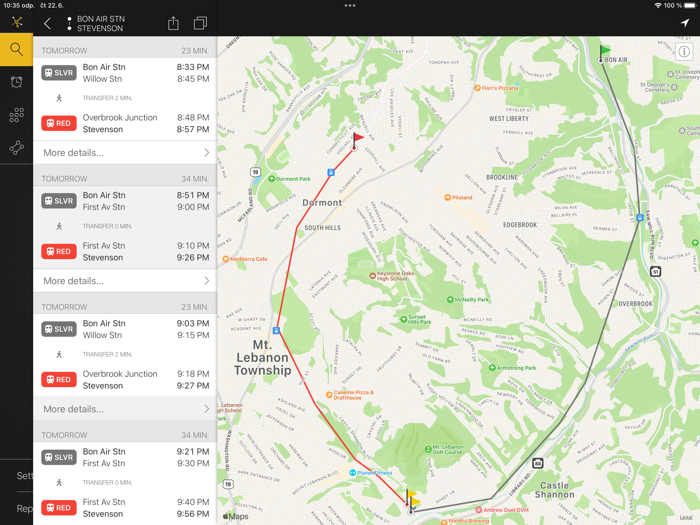Tap the first Tomorrow 34 min. header
700x525 pixels.
point(125,179)
